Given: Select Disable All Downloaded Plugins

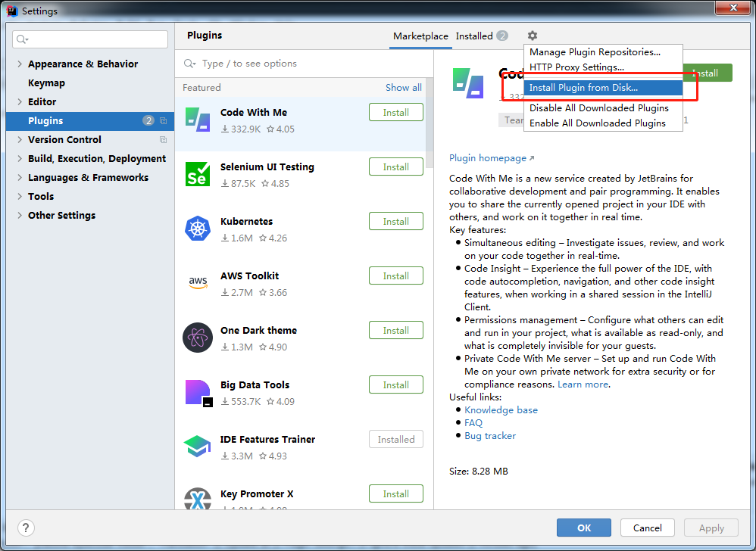Looking at the screenshot, I should click(603, 108).
